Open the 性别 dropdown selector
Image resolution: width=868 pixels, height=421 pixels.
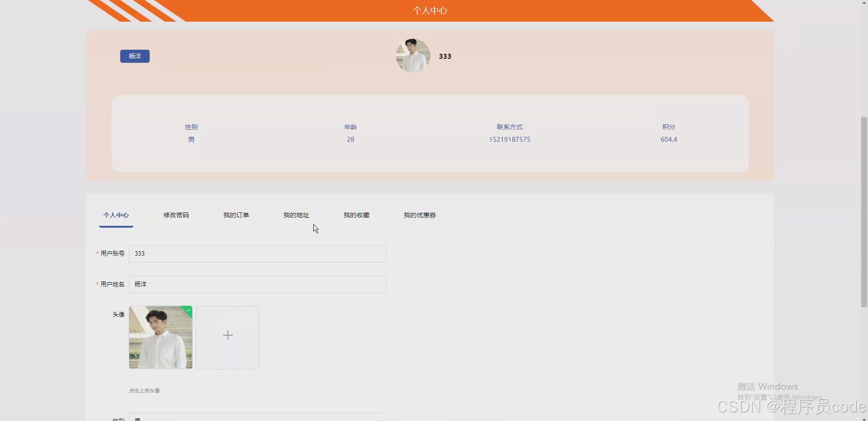[258, 417]
